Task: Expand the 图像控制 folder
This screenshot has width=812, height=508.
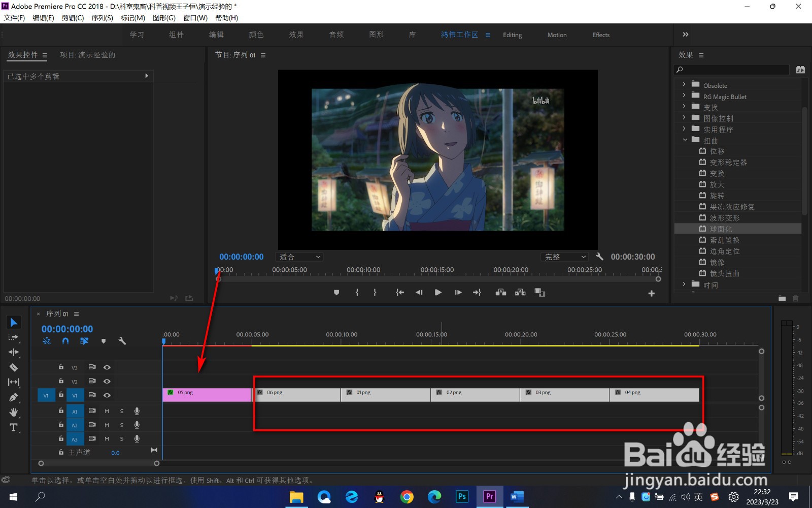Action: coord(684,118)
